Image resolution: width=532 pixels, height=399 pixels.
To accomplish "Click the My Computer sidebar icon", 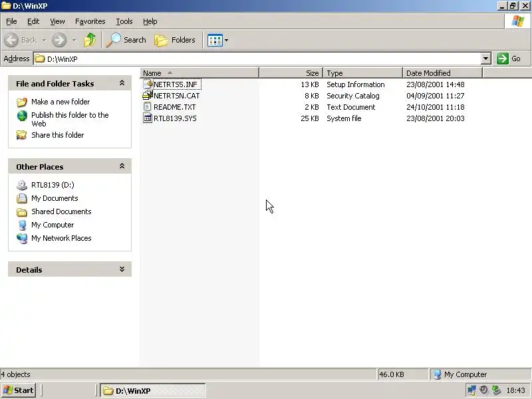I will 22,225.
